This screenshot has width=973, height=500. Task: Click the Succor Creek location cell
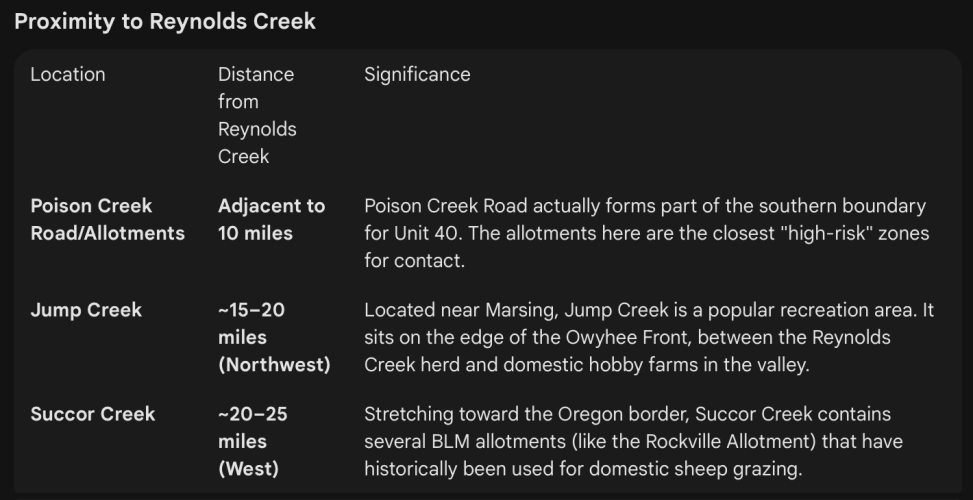click(92, 414)
